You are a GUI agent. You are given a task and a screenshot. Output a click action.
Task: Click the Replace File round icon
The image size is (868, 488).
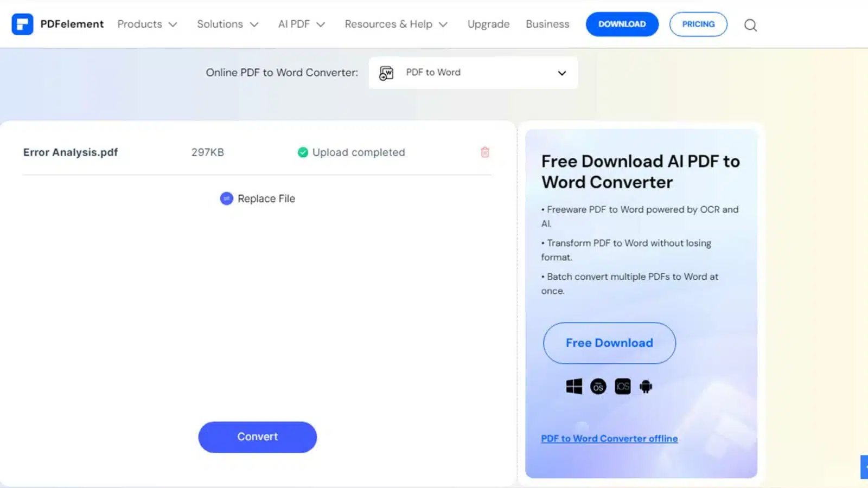click(x=226, y=198)
